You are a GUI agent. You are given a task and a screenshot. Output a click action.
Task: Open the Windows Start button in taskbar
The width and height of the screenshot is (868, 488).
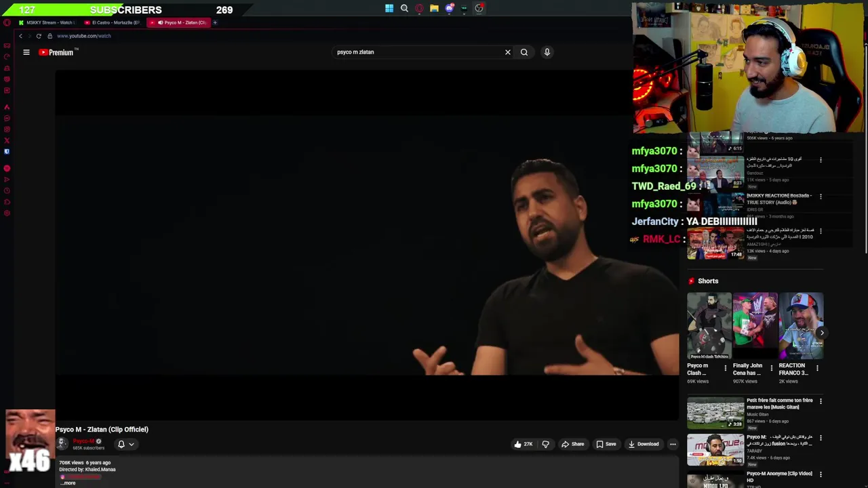[389, 9]
